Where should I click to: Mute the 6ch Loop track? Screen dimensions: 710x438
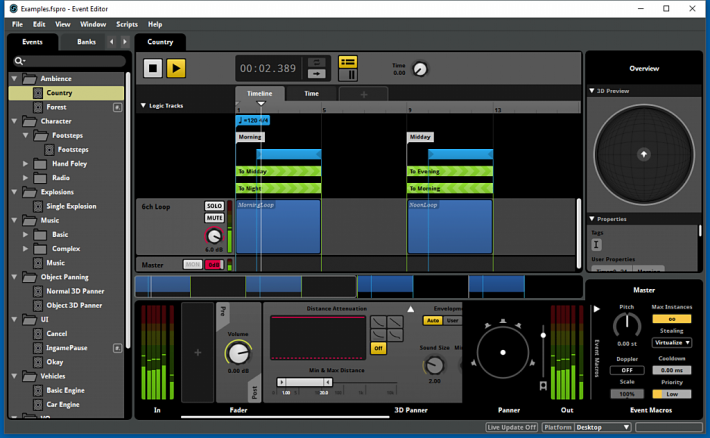(214, 218)
